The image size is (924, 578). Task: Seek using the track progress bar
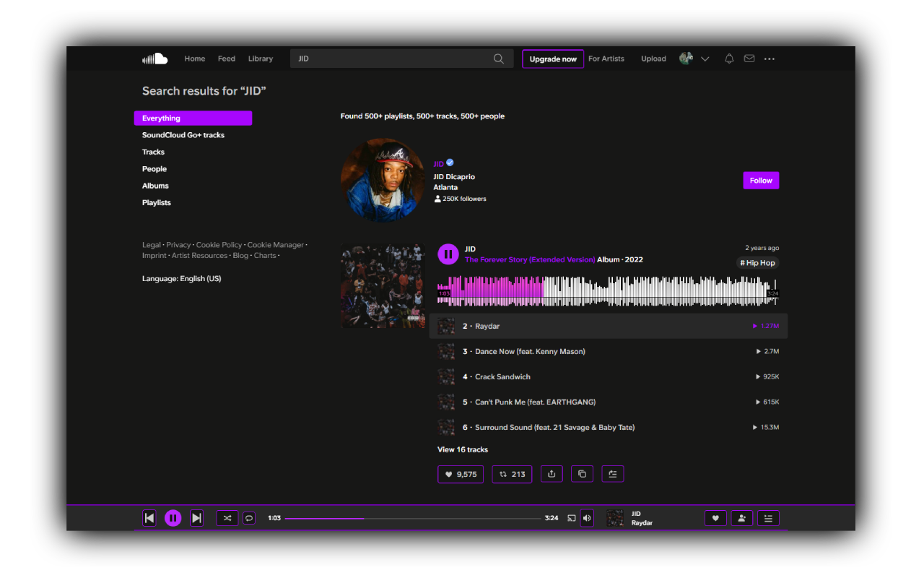click(411, 517)
